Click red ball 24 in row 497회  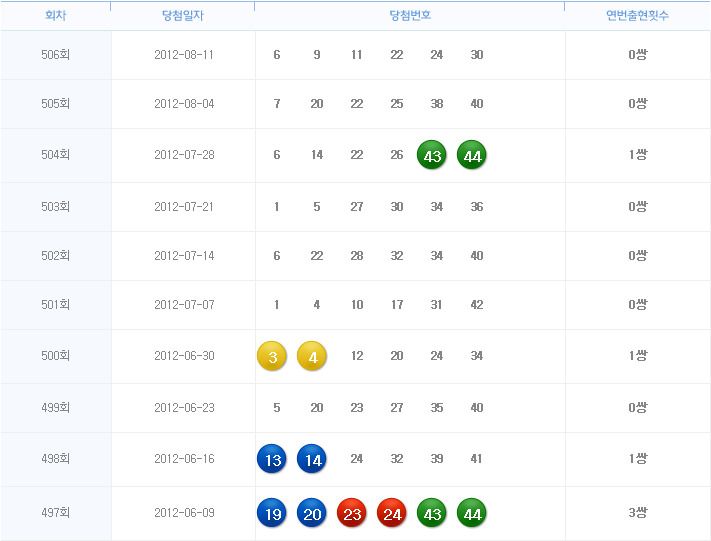coord(392,513)
